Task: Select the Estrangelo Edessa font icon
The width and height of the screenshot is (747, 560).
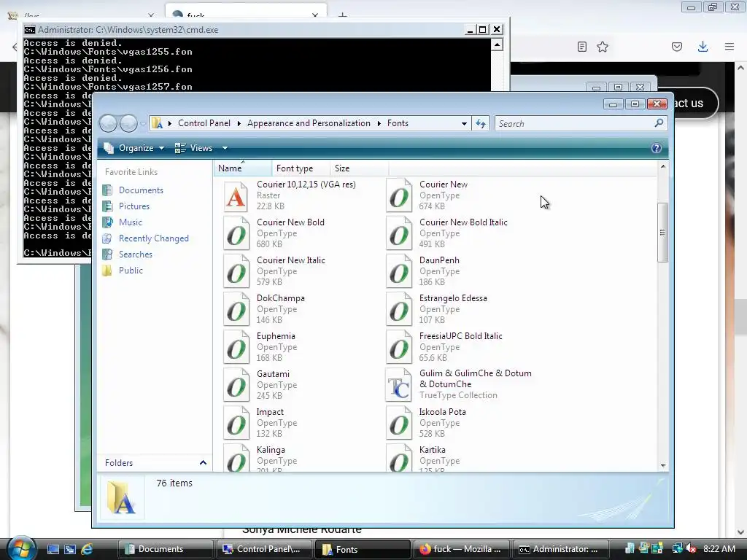Action: coord(399,309)
